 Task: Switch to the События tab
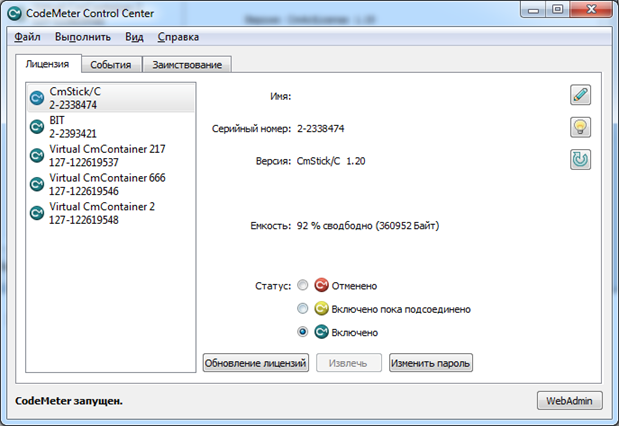tap(111, 65)
